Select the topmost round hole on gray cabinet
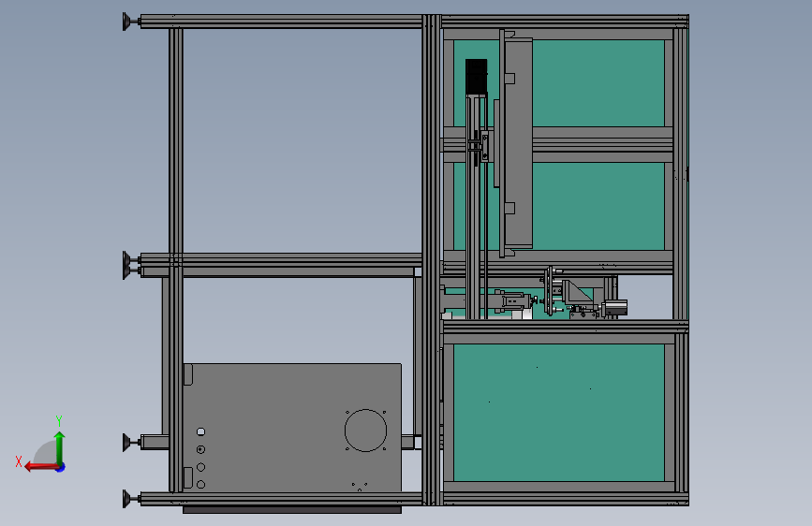The height and width of the screenshot is (526, 812). [x=201, y=431]
